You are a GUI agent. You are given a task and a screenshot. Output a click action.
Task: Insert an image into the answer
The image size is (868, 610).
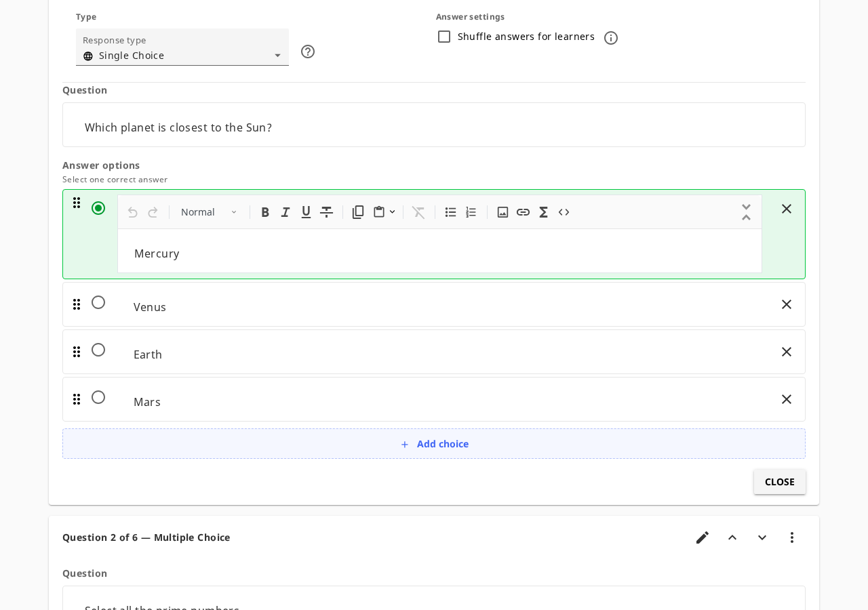coord(502,212)
